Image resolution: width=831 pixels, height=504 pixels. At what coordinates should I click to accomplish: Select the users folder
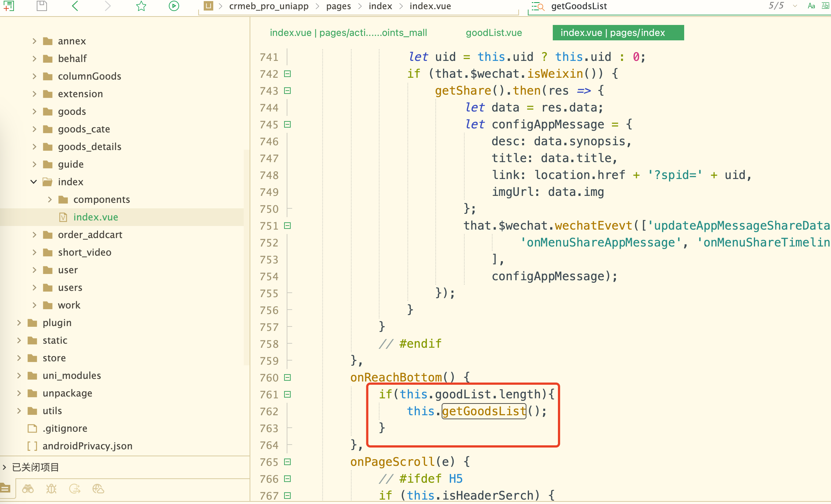click(70, 288)
